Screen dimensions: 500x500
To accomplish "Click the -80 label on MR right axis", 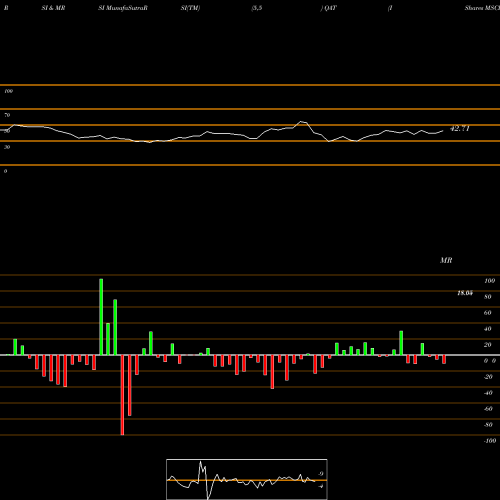I will (488, 425).
